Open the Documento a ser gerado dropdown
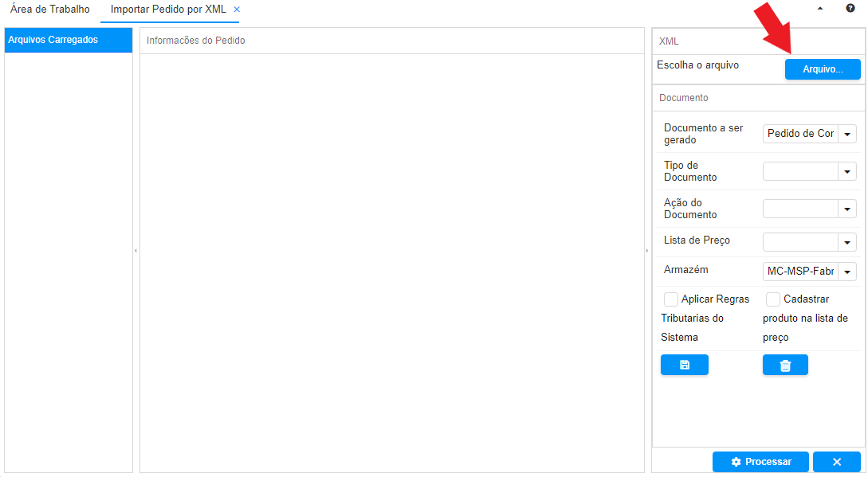The image size is (868, 477). point(847,134)
